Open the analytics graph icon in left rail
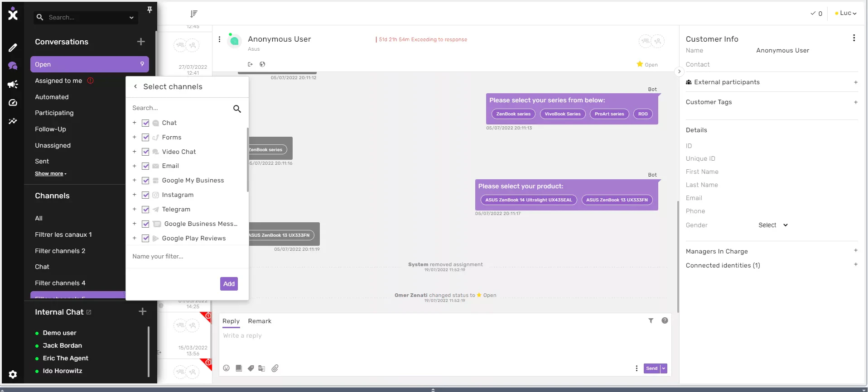This screenshot has width=868, height=392. [x=13, y=121]
